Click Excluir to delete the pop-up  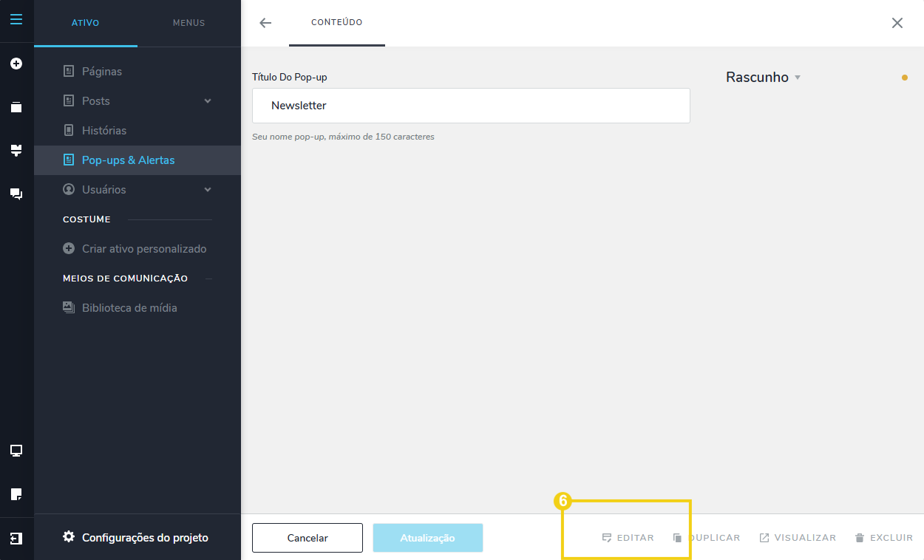(883, 538)
